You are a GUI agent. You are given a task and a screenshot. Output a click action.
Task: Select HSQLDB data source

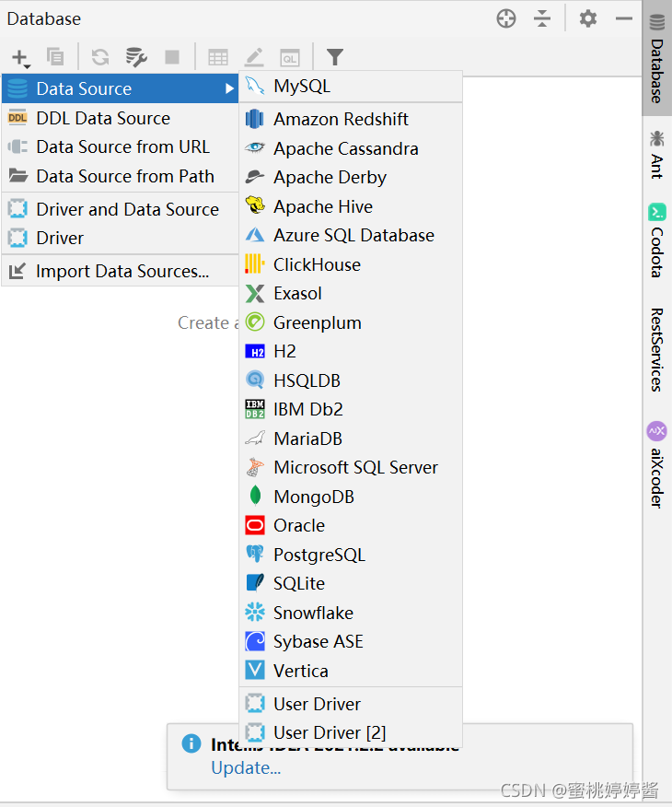(351, 380)
